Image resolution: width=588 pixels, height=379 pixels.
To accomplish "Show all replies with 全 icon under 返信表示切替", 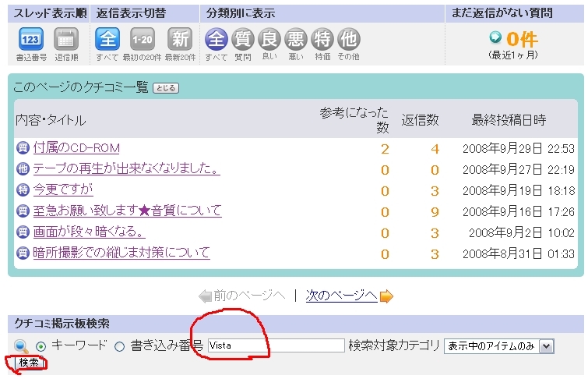I will point(107,39).
